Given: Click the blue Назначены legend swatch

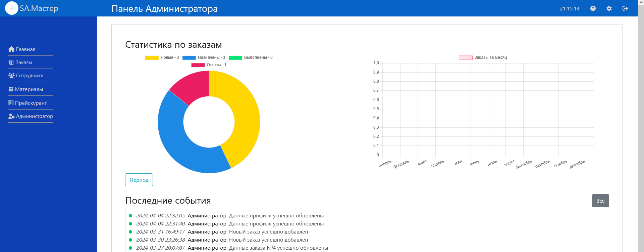Looking at the screenshot, I should coord(189,57).
